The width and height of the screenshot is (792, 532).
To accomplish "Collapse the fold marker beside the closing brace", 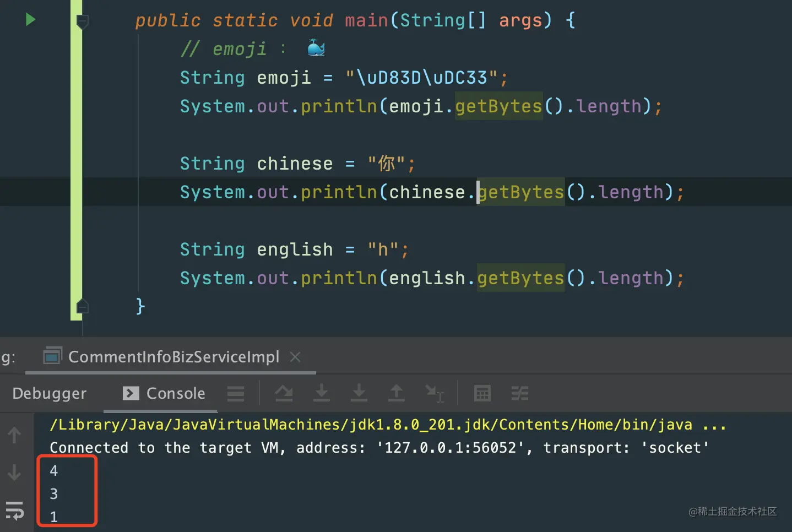I will point(83,306).
